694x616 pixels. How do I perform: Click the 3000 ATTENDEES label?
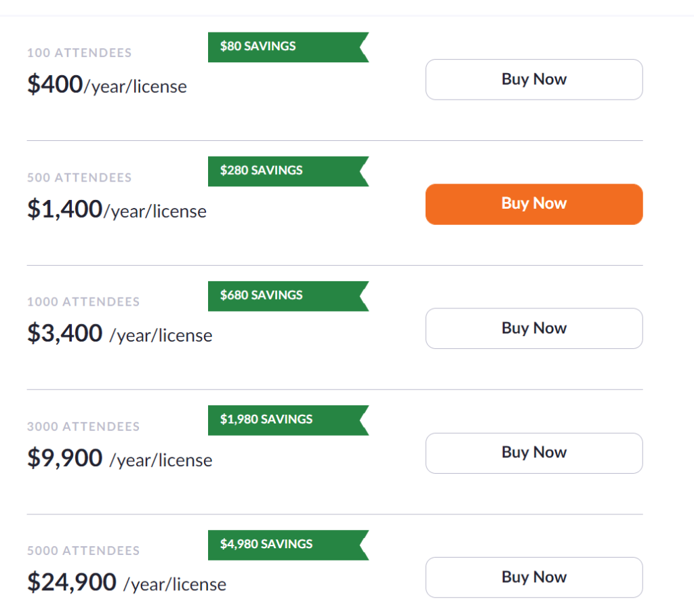[83, 427]
